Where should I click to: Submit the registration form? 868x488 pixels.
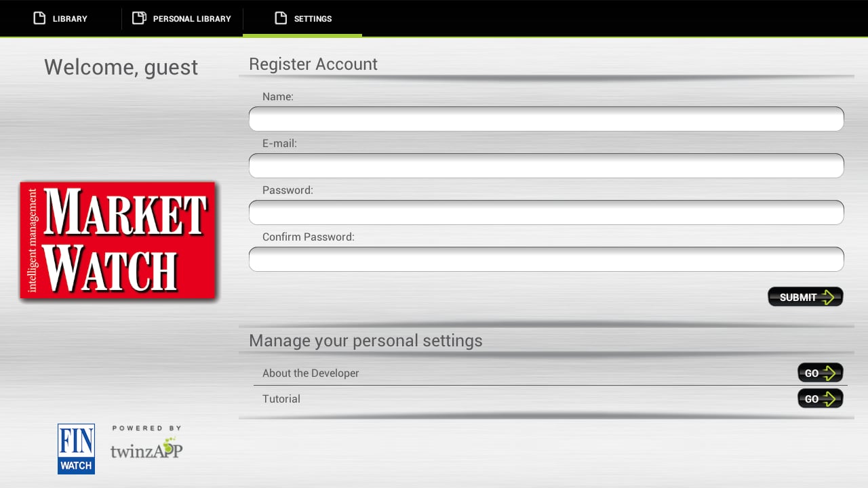[806, 297]
